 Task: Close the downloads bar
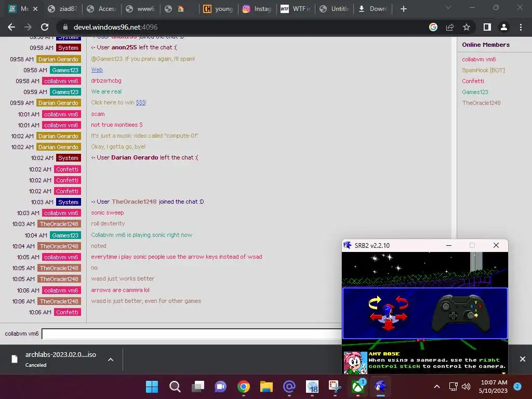(523, 359)
